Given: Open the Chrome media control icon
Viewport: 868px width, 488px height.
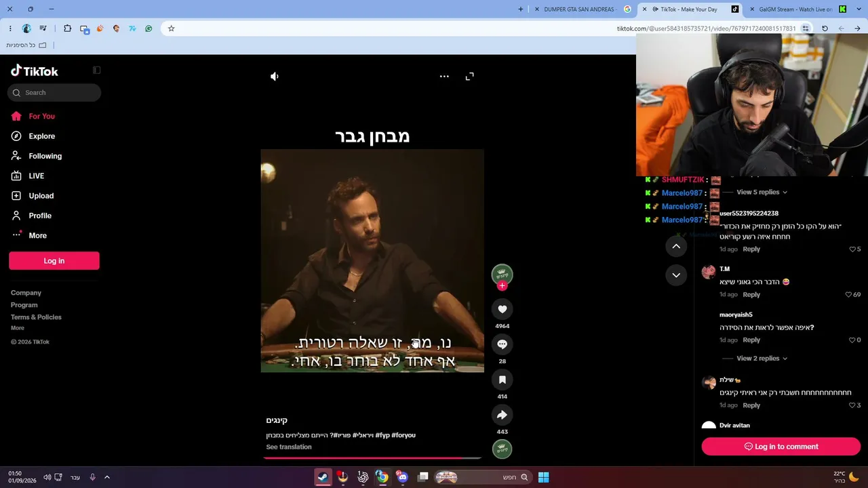Looking at the screenshot, I should tap(43, 28).
